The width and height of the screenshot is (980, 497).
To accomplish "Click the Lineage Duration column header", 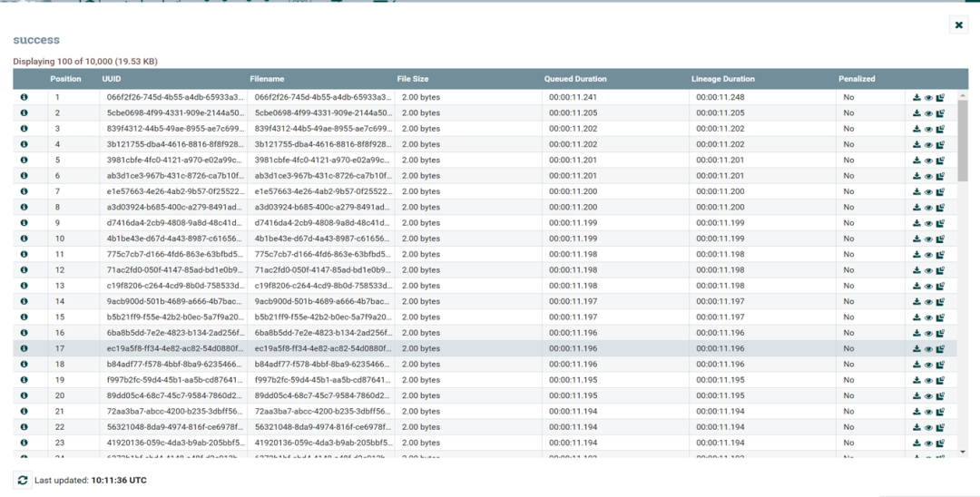I will 722,79.
